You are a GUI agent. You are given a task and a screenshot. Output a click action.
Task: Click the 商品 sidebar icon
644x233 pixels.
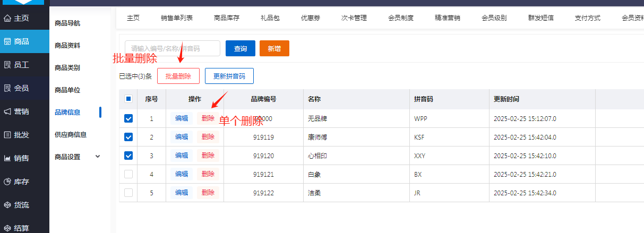coord(7,41)
